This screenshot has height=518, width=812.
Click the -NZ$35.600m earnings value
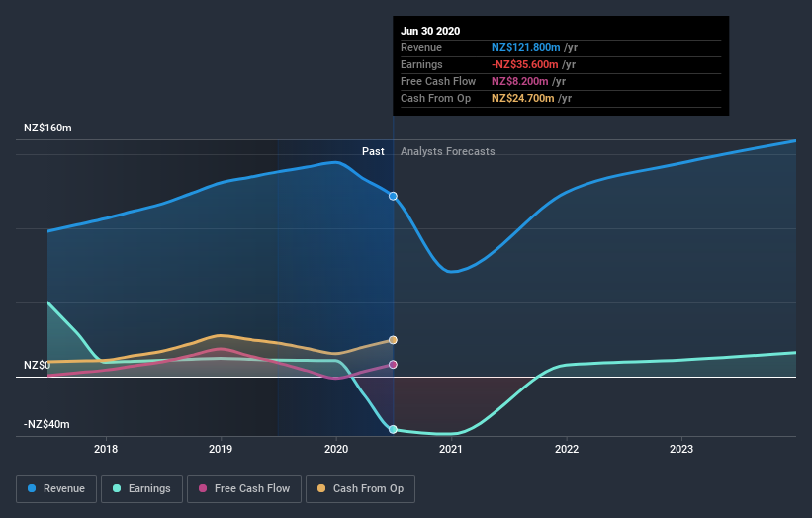pyautogui.click(x=524, y=64)
